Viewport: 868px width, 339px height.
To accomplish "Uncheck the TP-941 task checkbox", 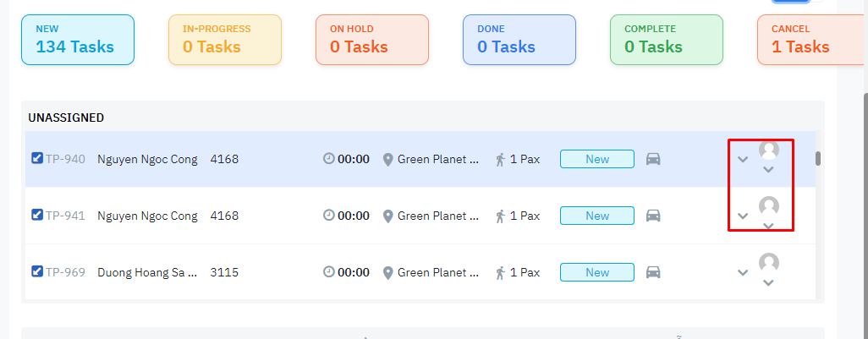I will (37, 215).
